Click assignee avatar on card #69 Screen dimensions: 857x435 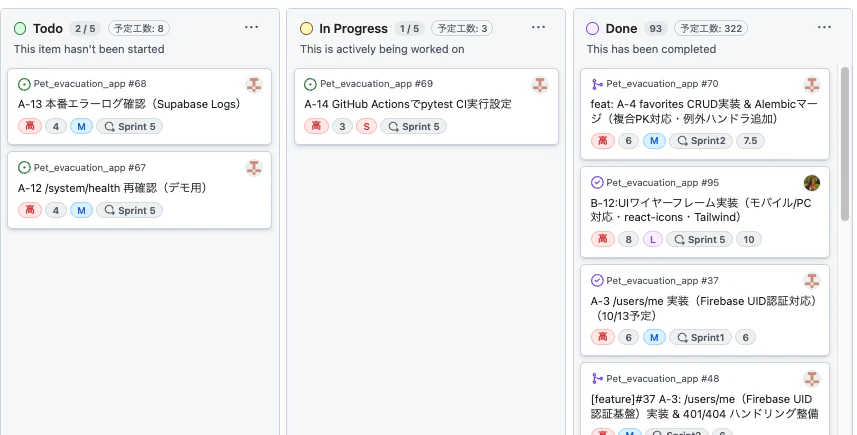(x=540, y=85)
